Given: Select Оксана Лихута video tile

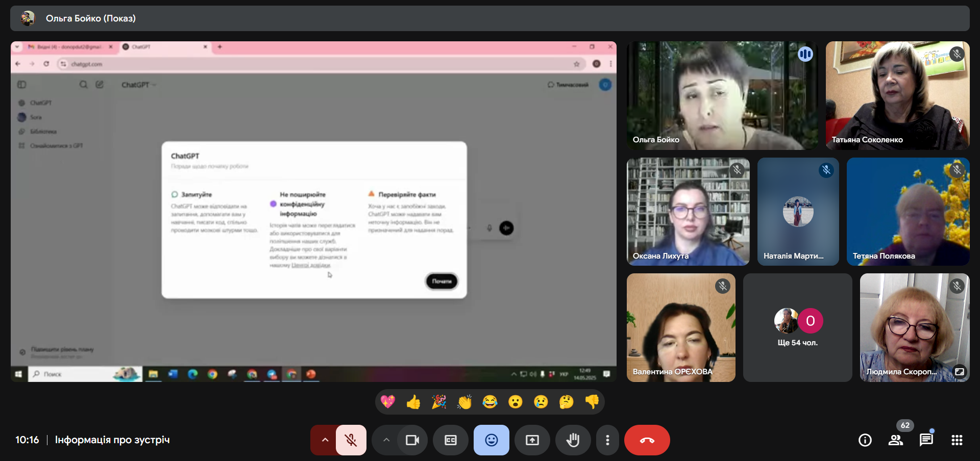Looking at the screenshot, I should [688, 212].
